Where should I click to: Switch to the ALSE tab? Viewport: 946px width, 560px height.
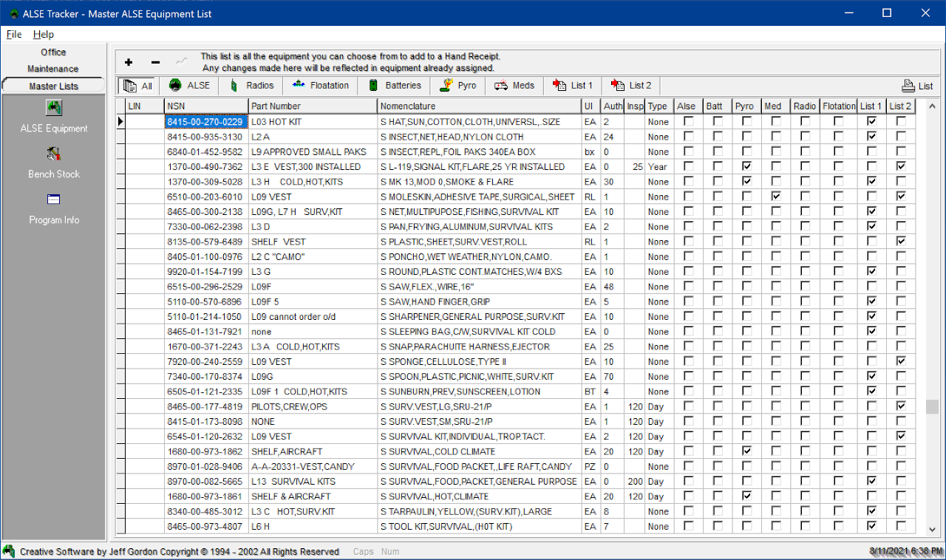pos(189,86)
